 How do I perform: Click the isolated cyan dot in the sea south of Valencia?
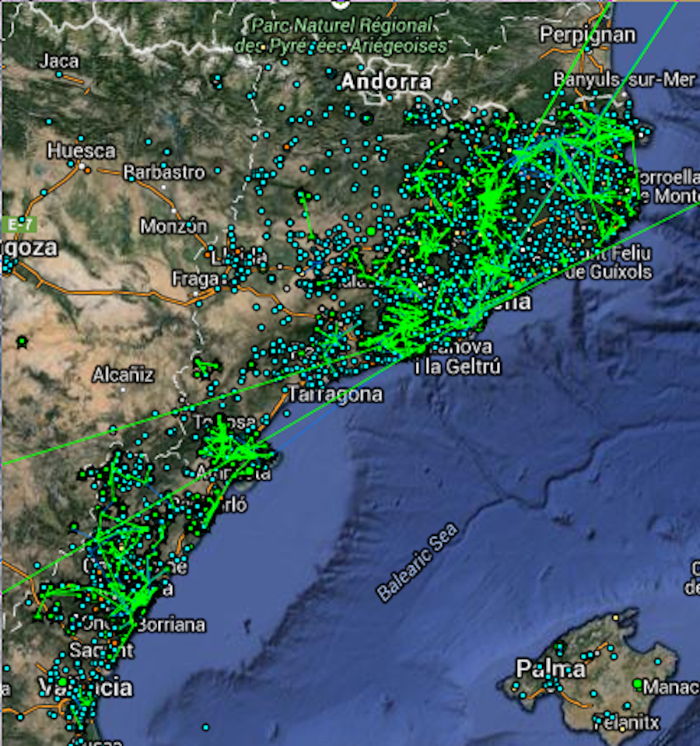click(x=205, y=727)
